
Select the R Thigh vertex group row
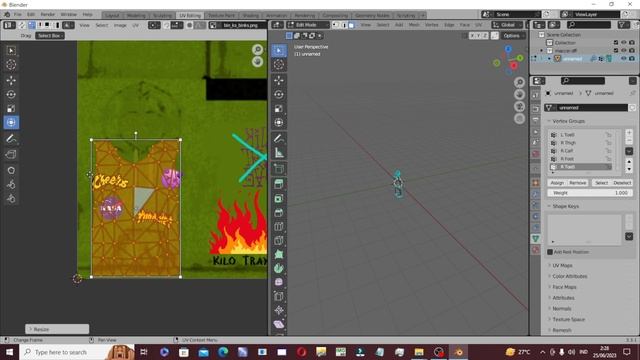(580, 143)
